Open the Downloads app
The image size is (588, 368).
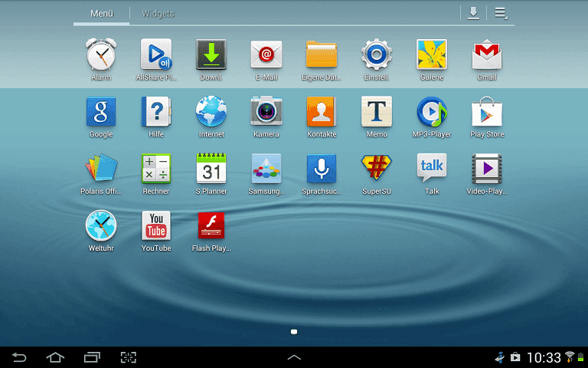tap(211, 55)
